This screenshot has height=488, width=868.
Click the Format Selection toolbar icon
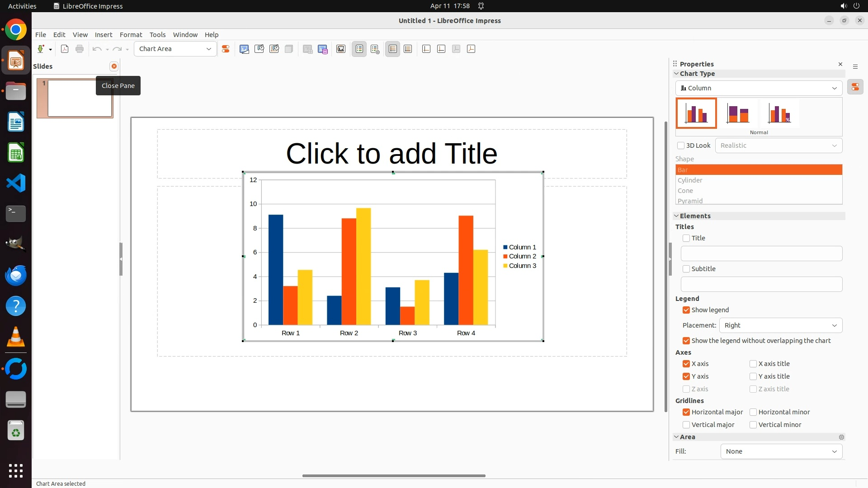[x=226, y=49]
